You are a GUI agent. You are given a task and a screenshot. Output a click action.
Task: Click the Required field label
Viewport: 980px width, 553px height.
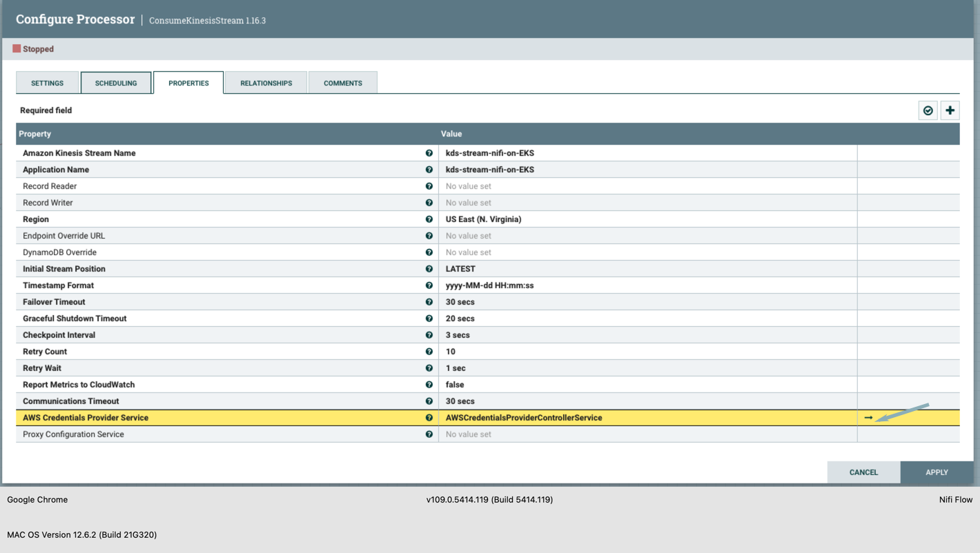pyautogui.click(x=46, y=110)
